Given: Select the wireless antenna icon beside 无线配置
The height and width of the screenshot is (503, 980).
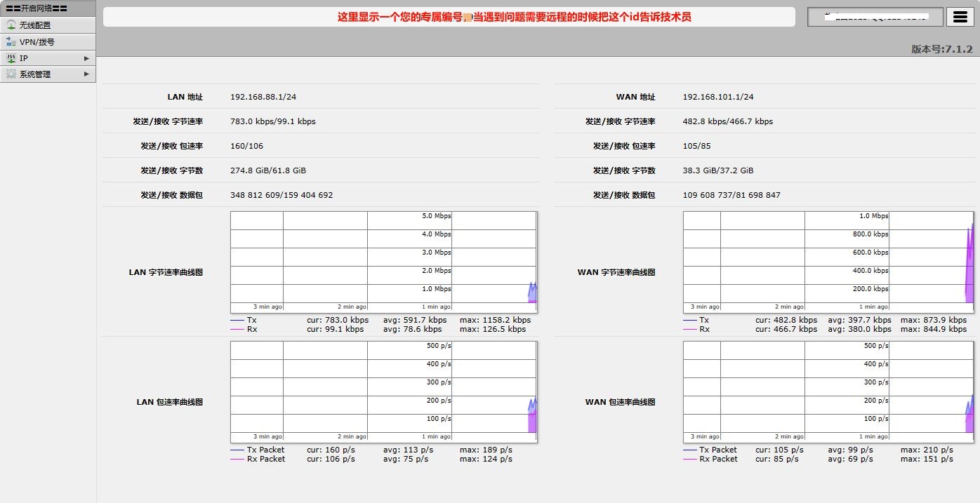Looking at the screenshot, I should pos(10,24).
